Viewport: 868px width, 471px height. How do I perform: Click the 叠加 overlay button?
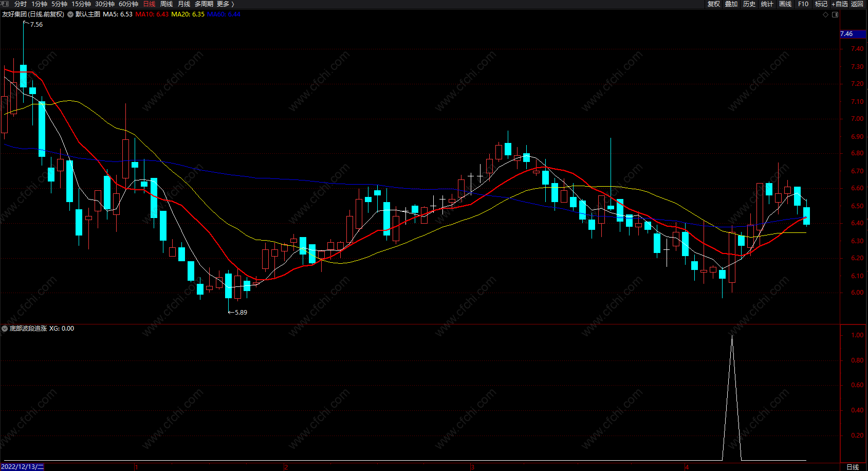coord(731,4)
